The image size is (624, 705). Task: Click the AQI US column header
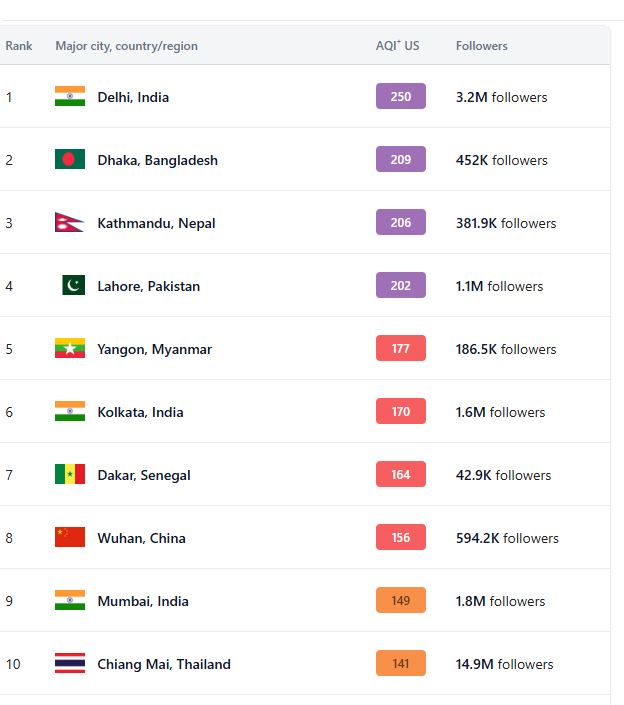pos(397,46)
